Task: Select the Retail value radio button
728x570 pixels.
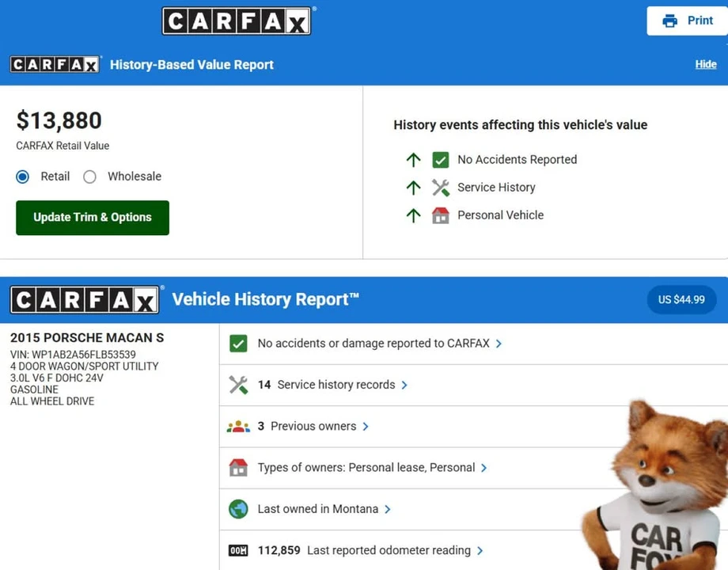Action: [22, 177]
